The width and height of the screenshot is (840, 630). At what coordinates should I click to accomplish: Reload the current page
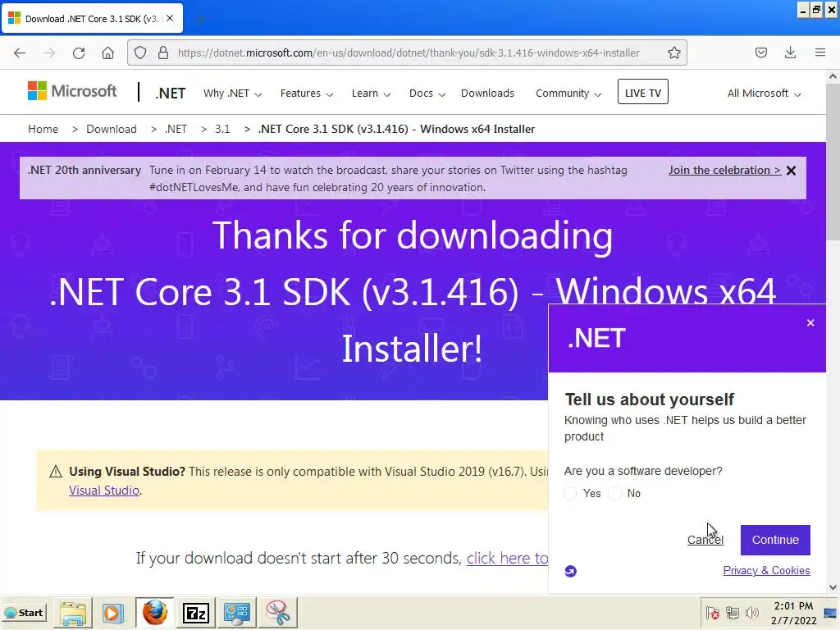(79, 52)
